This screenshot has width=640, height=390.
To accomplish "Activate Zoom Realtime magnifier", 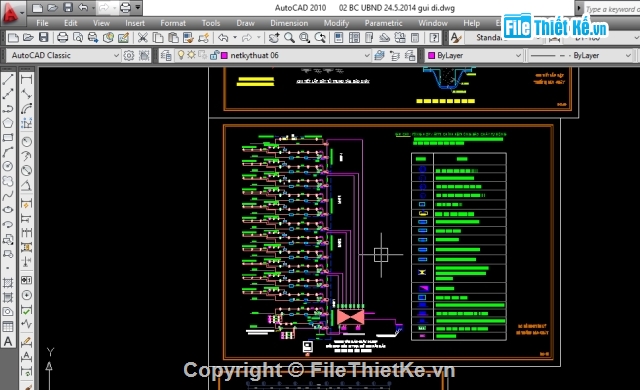I will pyautogui.click(x=289, y=38).
